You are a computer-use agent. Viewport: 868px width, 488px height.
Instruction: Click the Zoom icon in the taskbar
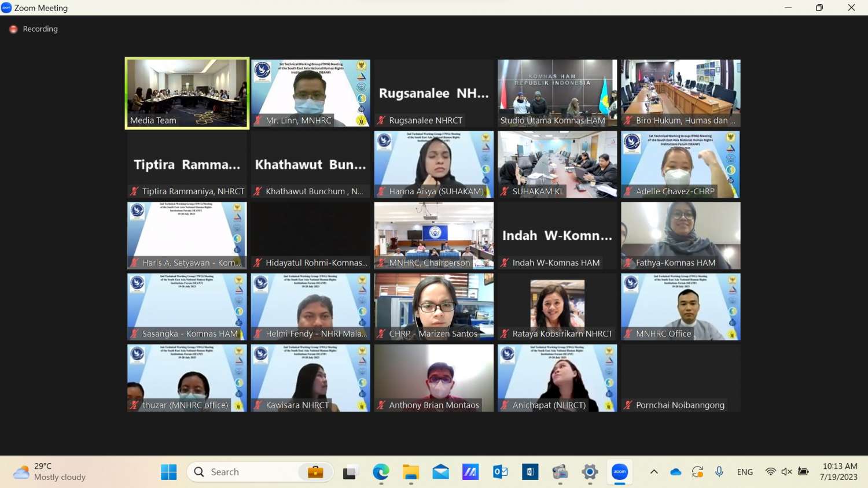[620, 472]
